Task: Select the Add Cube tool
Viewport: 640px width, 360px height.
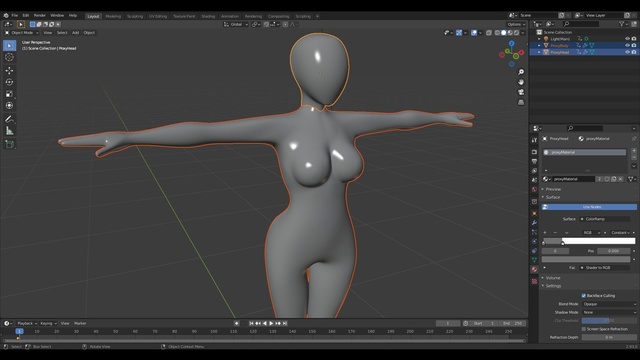Action: (9, 144)
